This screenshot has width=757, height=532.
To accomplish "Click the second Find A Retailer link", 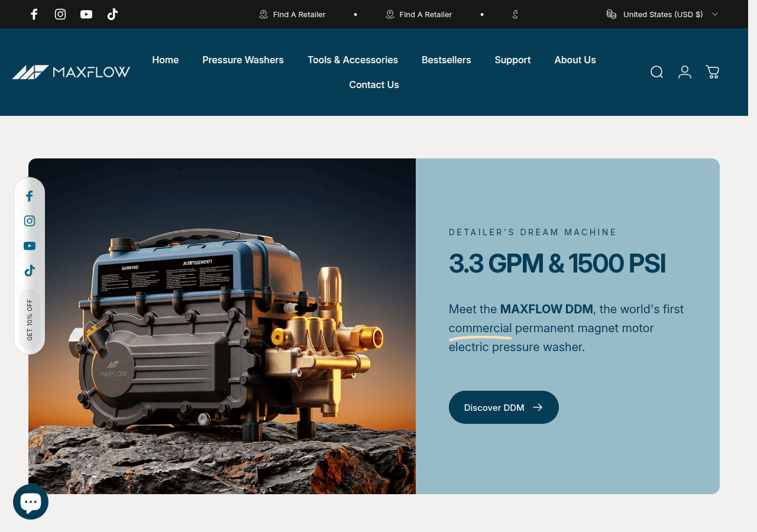I will tap(419, 14).
